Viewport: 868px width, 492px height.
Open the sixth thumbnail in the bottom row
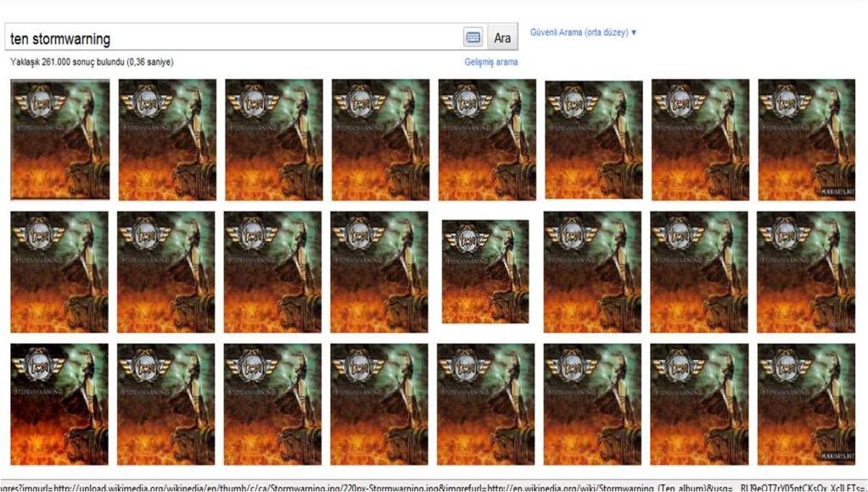[x=593, y=404]
